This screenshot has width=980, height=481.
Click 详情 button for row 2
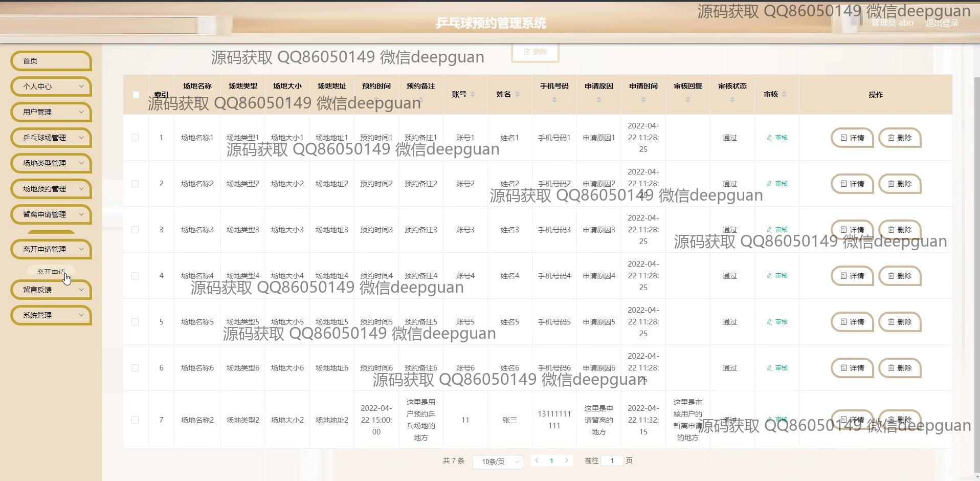pos(852,184)
